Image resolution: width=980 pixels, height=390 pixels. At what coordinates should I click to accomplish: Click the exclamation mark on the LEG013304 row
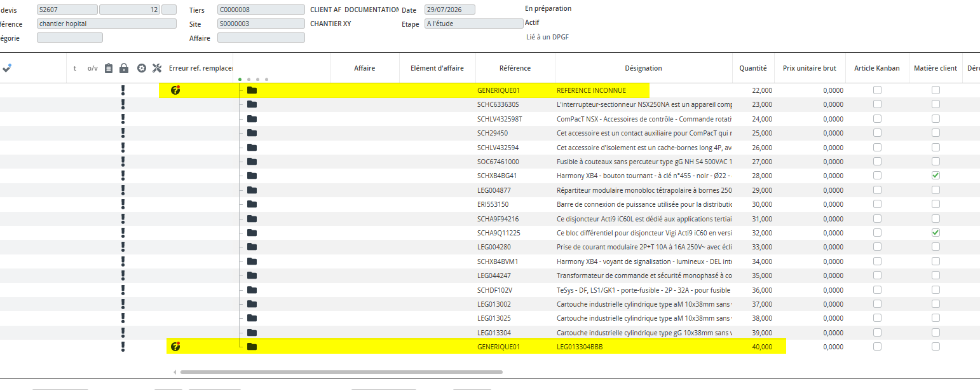(x=123, y=332)
